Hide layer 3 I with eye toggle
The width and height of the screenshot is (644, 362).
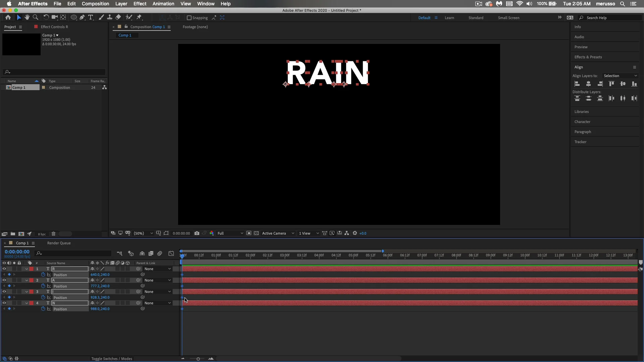(x=4, y=292)
